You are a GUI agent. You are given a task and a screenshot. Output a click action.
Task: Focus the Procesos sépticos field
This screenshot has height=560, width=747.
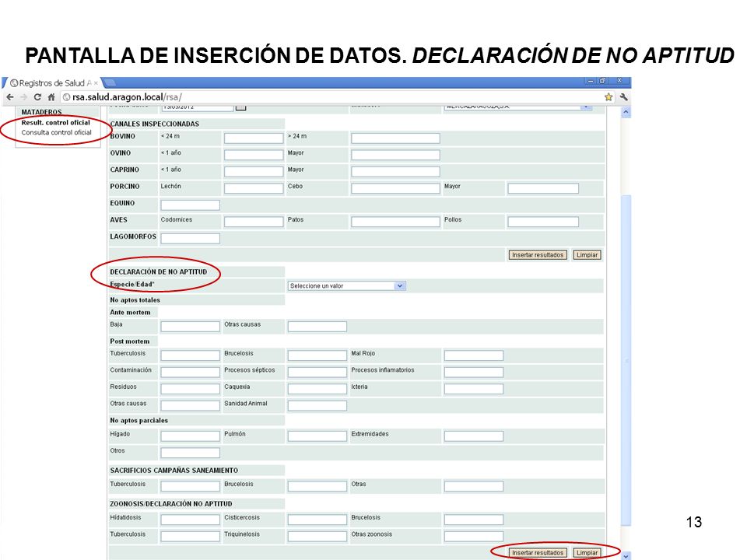[x=317, y=372]
